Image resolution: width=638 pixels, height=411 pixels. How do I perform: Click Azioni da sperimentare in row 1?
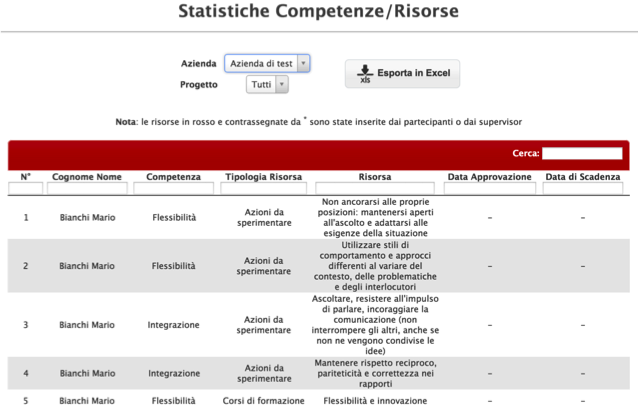[264, 218]
